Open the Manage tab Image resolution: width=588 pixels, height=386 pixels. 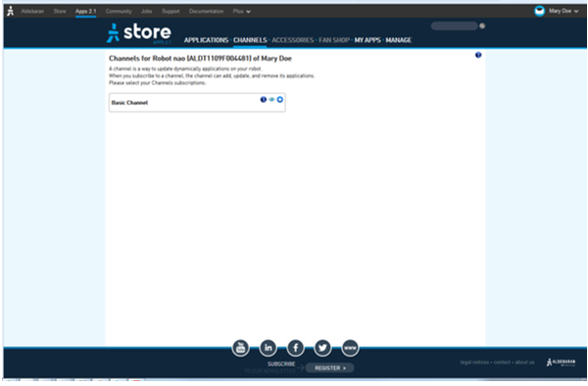[x=399, y=40]
